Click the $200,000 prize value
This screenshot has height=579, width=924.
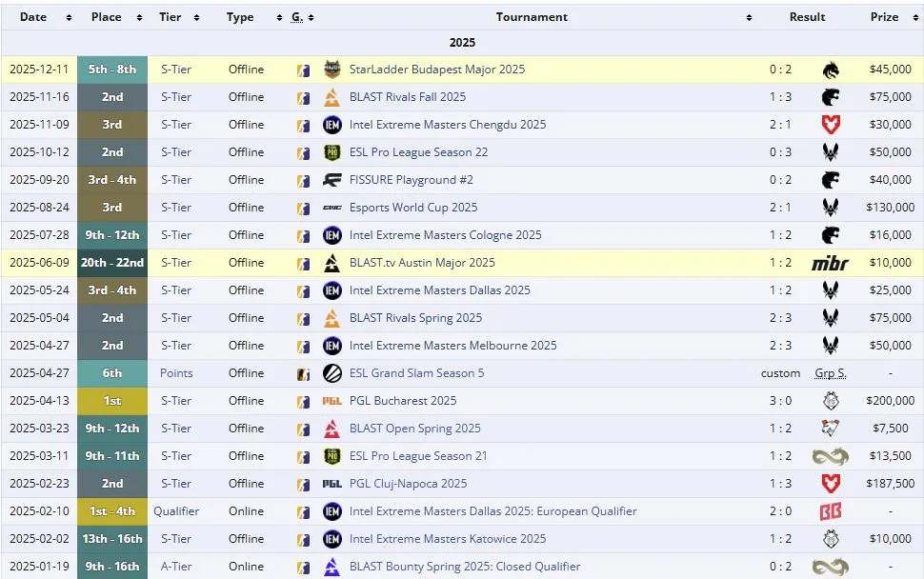pyautogui.click(x=890, y=401)
